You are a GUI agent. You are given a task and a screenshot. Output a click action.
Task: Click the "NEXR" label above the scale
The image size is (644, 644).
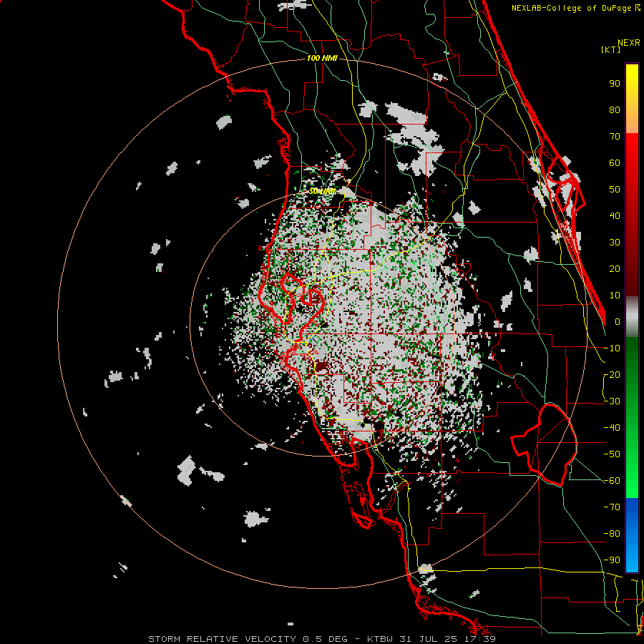pyautogui.click(x=629, y=43)
